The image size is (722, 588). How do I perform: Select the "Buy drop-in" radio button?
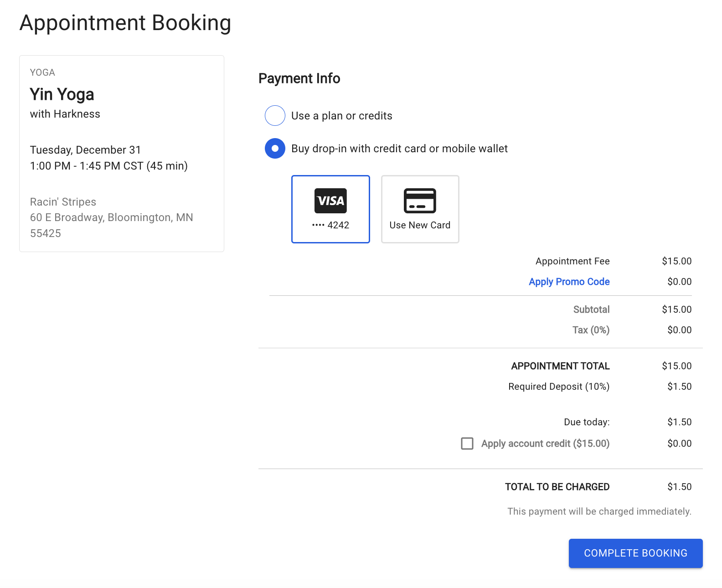(x=275, y=149)
